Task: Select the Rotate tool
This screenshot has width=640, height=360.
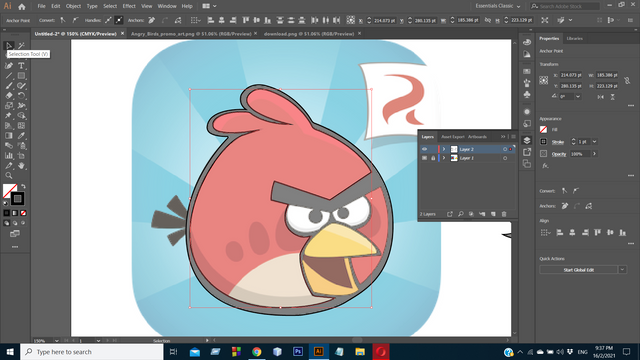Action: 21,96
